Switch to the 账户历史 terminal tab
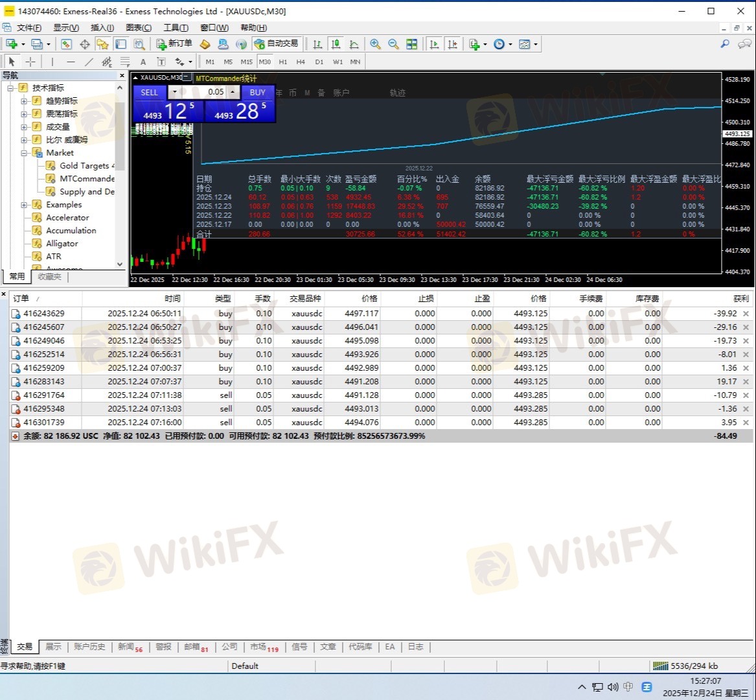The image size is (756, 700). [x=89, y=647]
